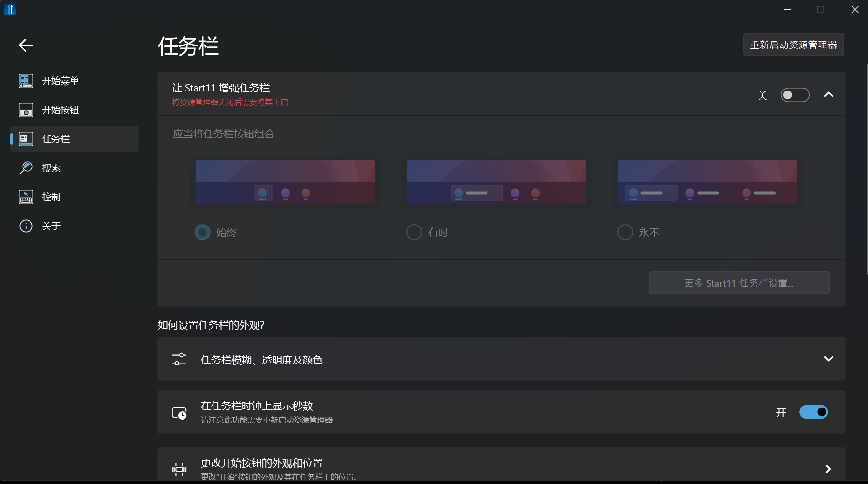Select the 始终 radio button
The width and height of the screenshot is (868, 484).
point(202,232)
